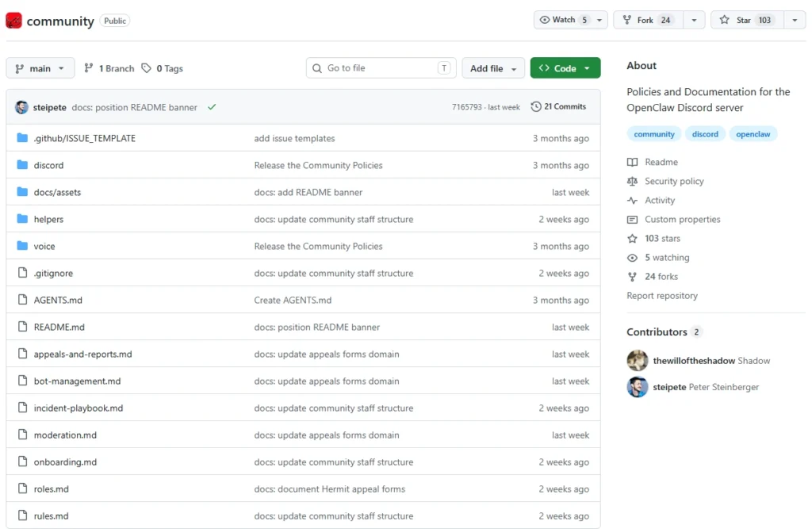Select the community topic tag
Viewport: 812px width, 529px height.
point(654,134)
